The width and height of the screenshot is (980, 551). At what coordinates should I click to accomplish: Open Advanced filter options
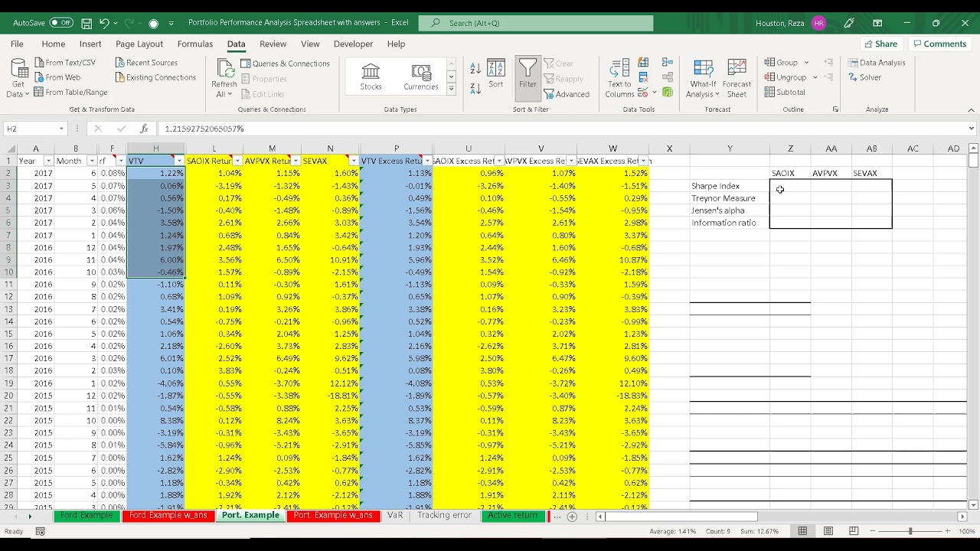pyautogui.click(x=567, y=94)
